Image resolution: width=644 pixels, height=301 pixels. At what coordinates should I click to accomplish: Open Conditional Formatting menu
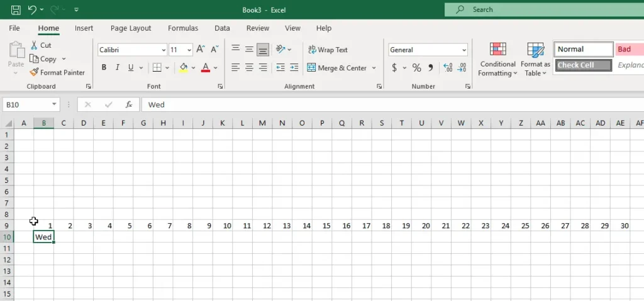point(498,60)
